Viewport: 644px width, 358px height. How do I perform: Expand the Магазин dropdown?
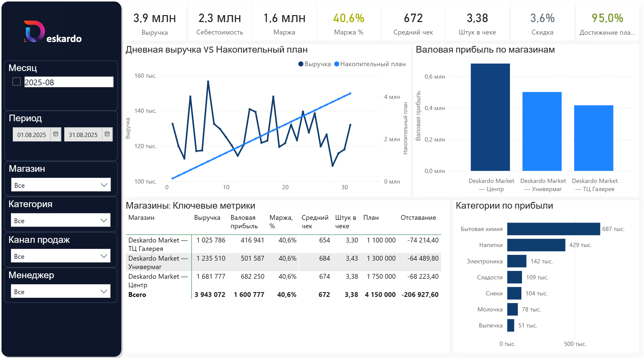(x=61, y=185)
